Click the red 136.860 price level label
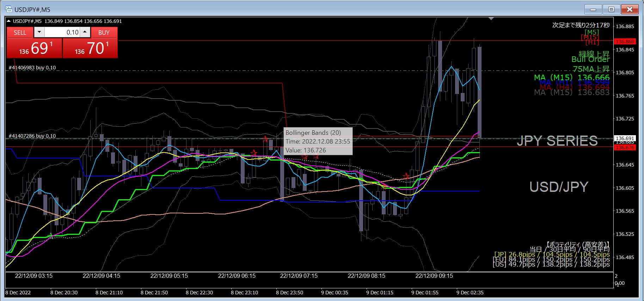The width and height of the screenshot is (644, 301). (x=625, y=42)
